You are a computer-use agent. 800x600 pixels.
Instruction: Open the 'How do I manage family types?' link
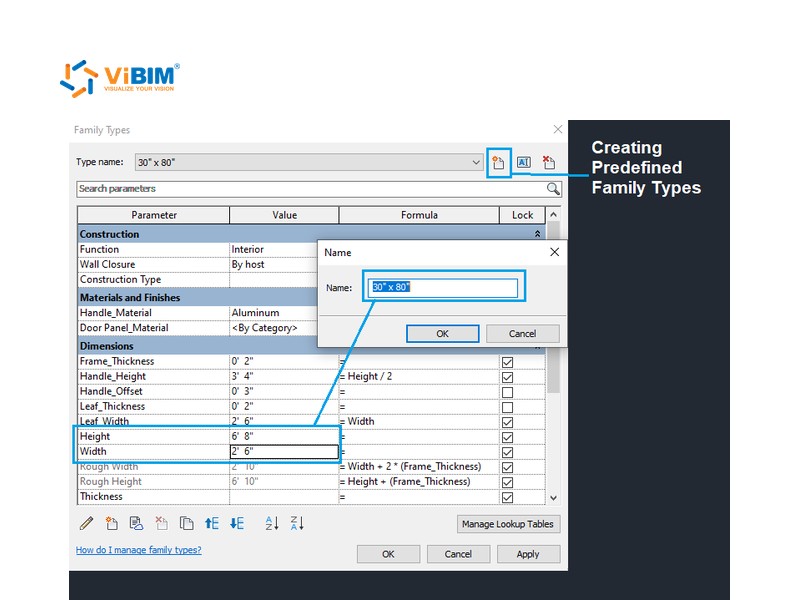pyautogui.click(x=138, y=550)
